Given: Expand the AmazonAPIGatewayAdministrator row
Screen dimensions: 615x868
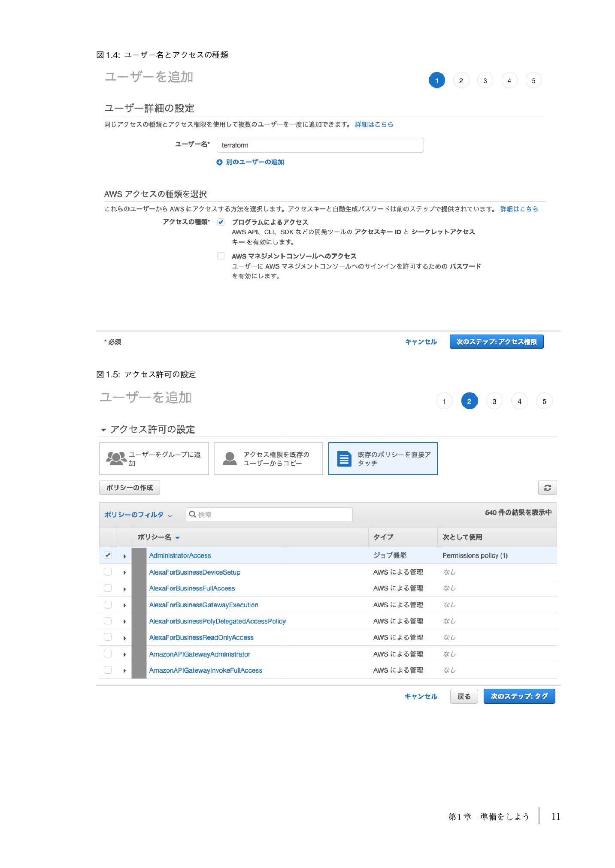Looking at the screenshot, I should point(124,655).
